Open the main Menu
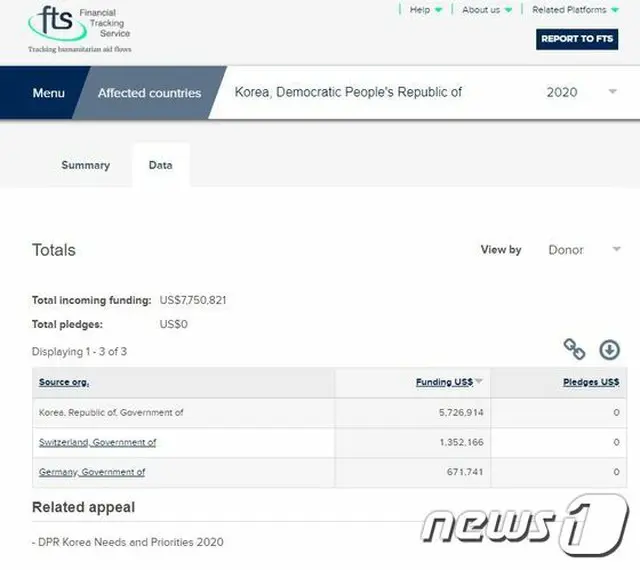The height and width of the screenshot is (570, 640). (x=48, y=93)
